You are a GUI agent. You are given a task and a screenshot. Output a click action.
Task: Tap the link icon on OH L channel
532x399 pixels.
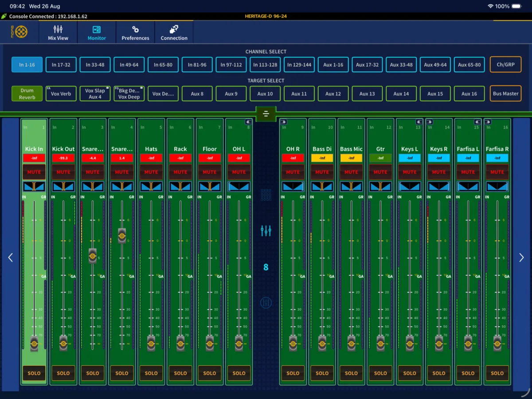tap(249, 122)
